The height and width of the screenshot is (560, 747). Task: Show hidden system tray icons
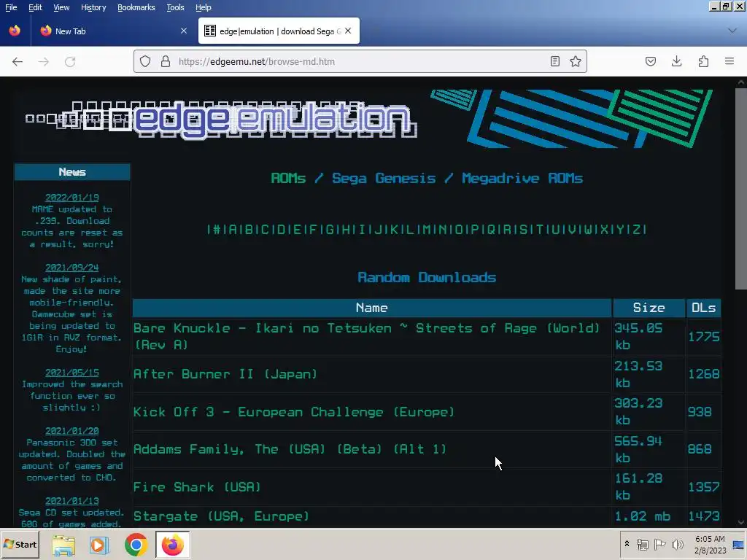click(627, 544)
